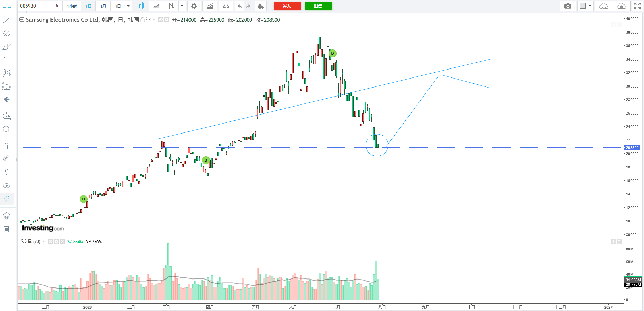Click the gray chart layout swatch

point(583,6)
